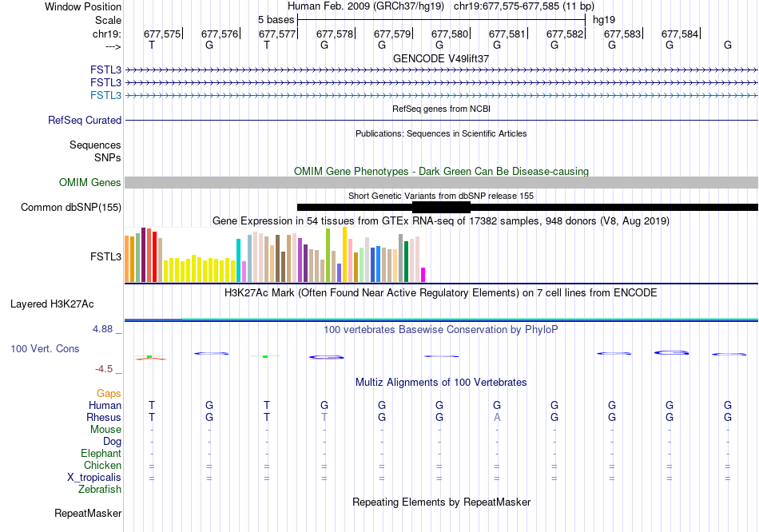Screen dimensions: 759x532
Task: Click the Sequences label under Publications
Action: pos(95,145)
